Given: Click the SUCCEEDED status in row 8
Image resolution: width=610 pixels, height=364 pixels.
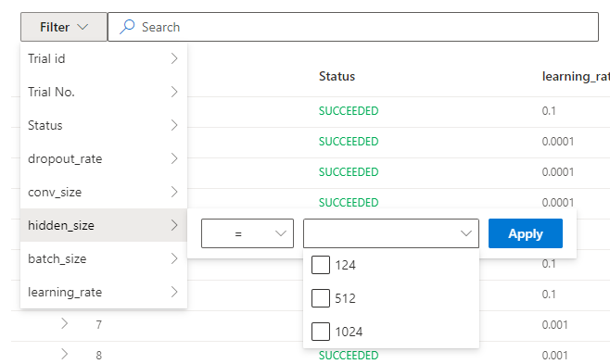Looking at the screenshot, I should [349, 355].
